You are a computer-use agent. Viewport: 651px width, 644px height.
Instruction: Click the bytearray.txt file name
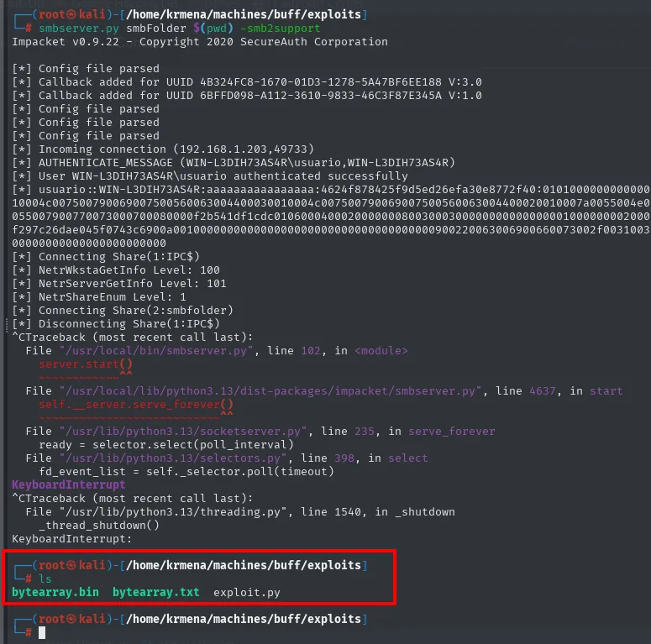(x=156, y=592)
